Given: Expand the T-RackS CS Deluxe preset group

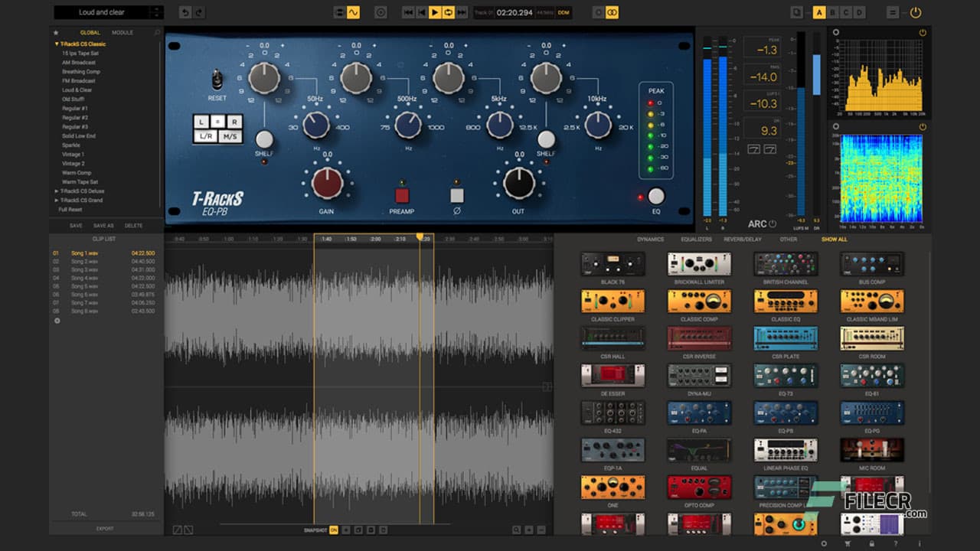Looking at the screenshot, I should 57,191.
